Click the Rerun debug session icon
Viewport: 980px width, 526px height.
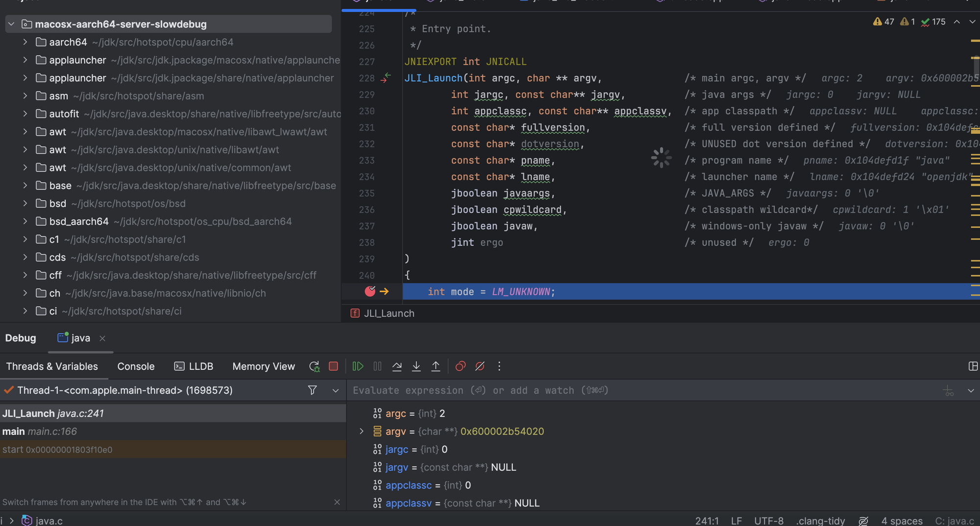[x=314, y=366]
